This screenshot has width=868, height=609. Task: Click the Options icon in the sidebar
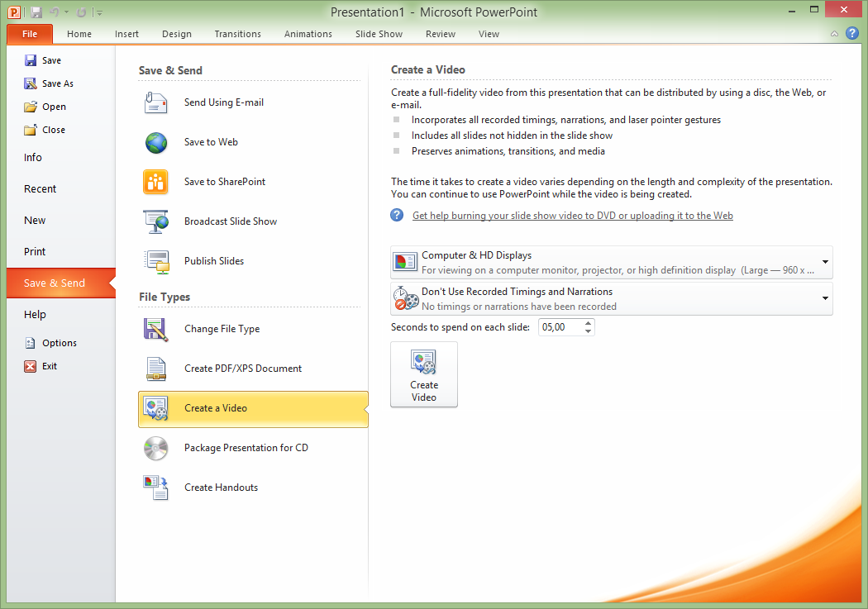(31, 343)
